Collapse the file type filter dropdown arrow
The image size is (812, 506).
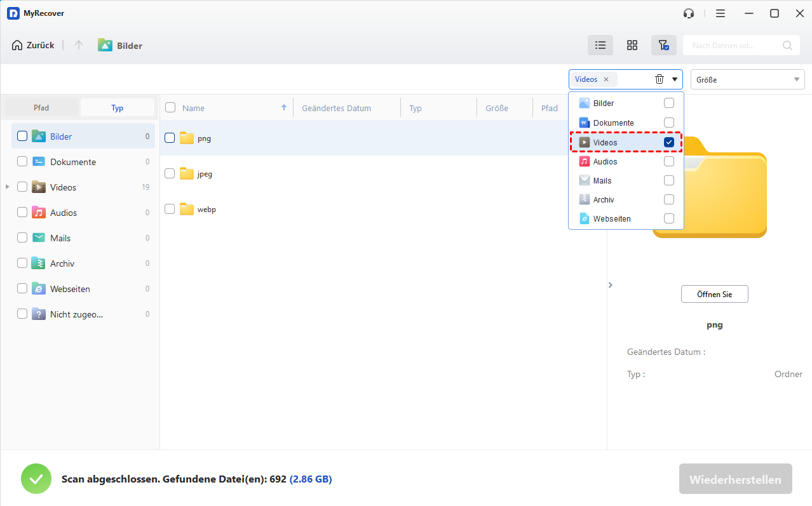coord(675,79)
